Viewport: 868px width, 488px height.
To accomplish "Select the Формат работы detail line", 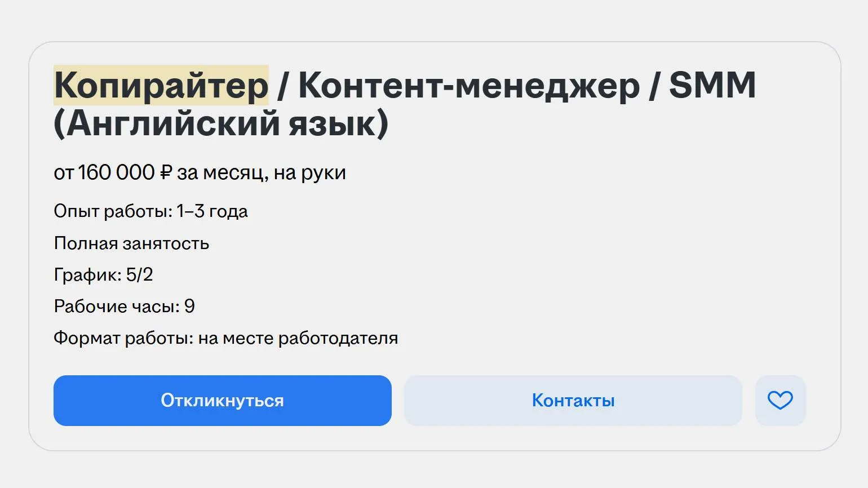I will tap(225, 338).
